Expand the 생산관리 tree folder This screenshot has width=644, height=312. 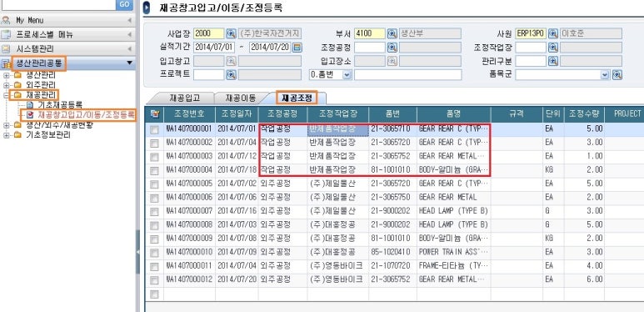[x=7, y=75]
